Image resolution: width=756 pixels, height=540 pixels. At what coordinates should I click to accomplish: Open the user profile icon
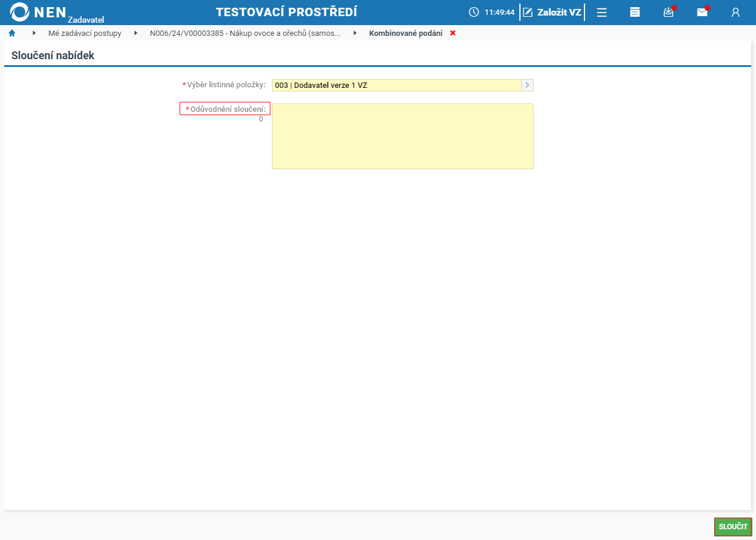[x=736, y=12]
